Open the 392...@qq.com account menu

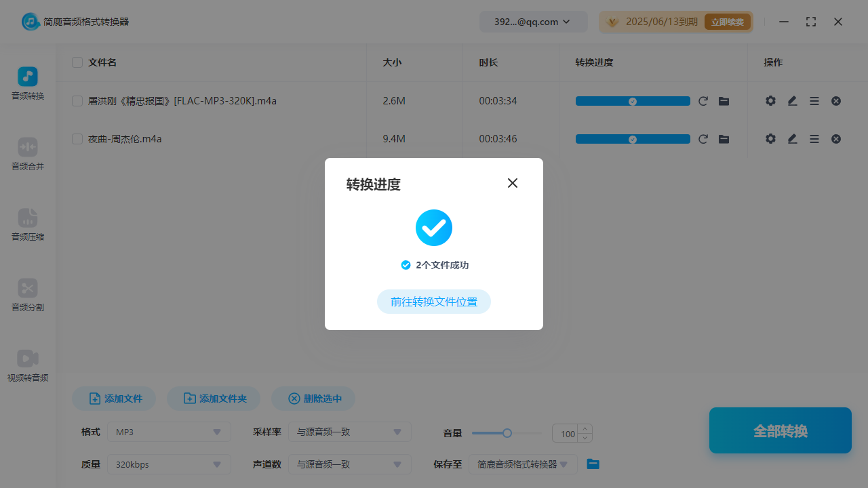tap(533, 21)
